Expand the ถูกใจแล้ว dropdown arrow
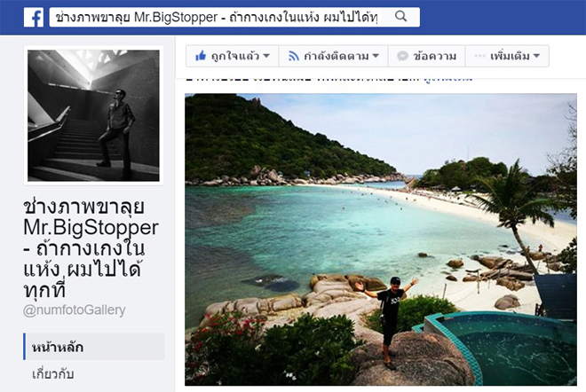This screenshot has width=586, height=392. [x=266, y=56]
